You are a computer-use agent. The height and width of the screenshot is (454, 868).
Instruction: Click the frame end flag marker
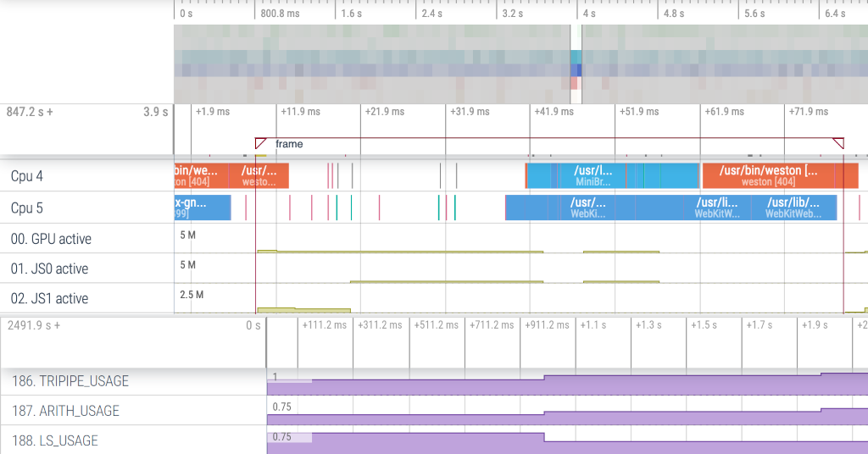(838, 144)
